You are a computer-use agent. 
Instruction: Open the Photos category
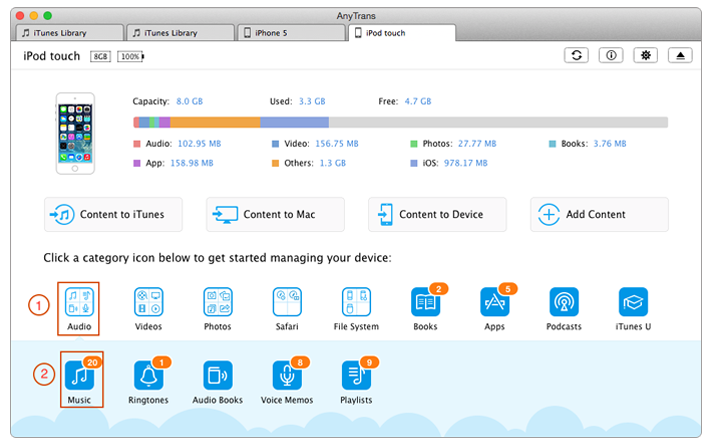coord(218,302)
